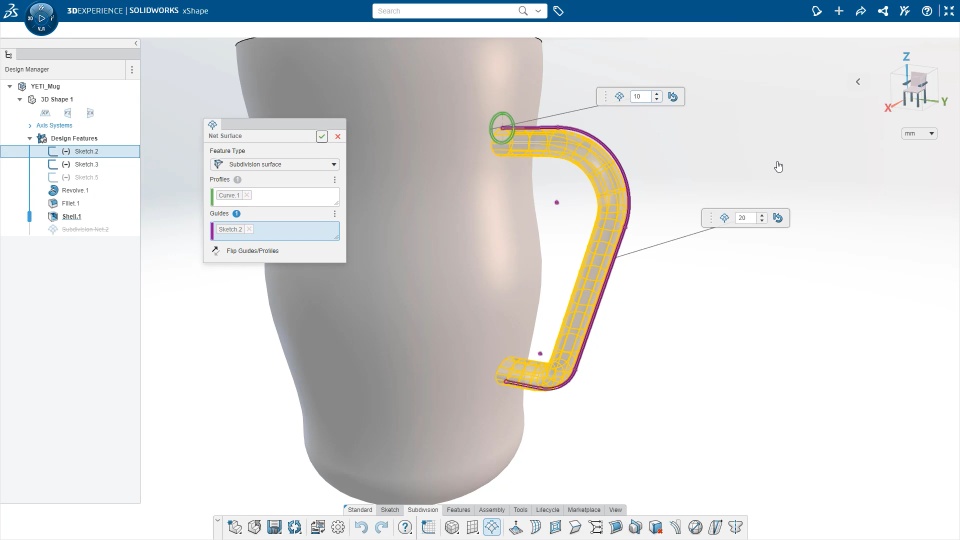Switch to the Marketplace tab
960x540 pixels.
pos(583,509)
